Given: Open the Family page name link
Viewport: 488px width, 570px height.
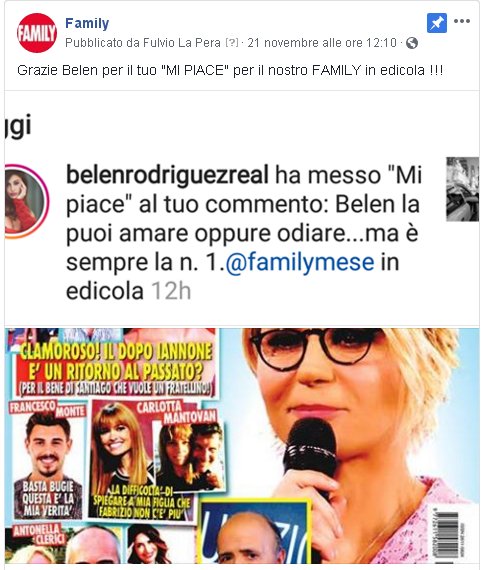Looking at the screenshot, I should pyautogui.click(x=87, y=23).
